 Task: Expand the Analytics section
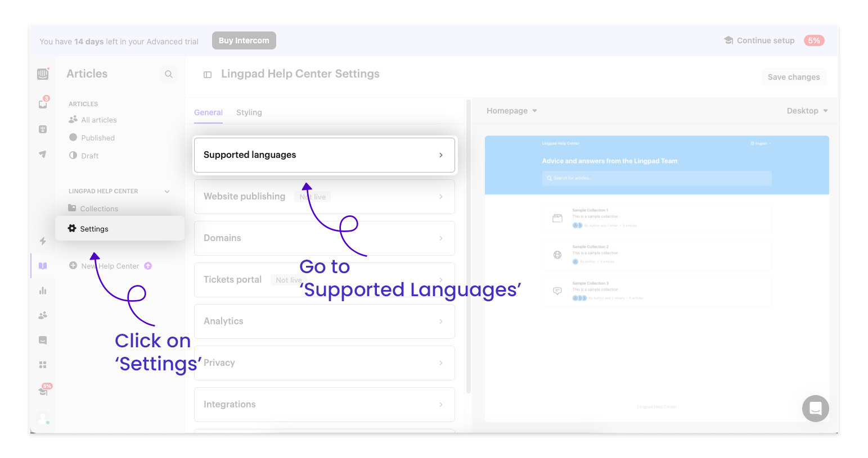coord(325,321)
